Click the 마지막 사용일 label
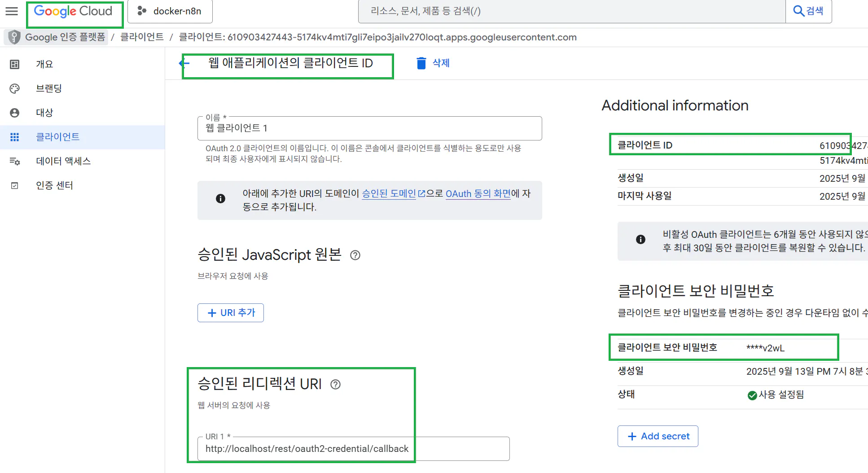Screen dimensions: 868x473 pyautogui.click(x=644, y=196)
